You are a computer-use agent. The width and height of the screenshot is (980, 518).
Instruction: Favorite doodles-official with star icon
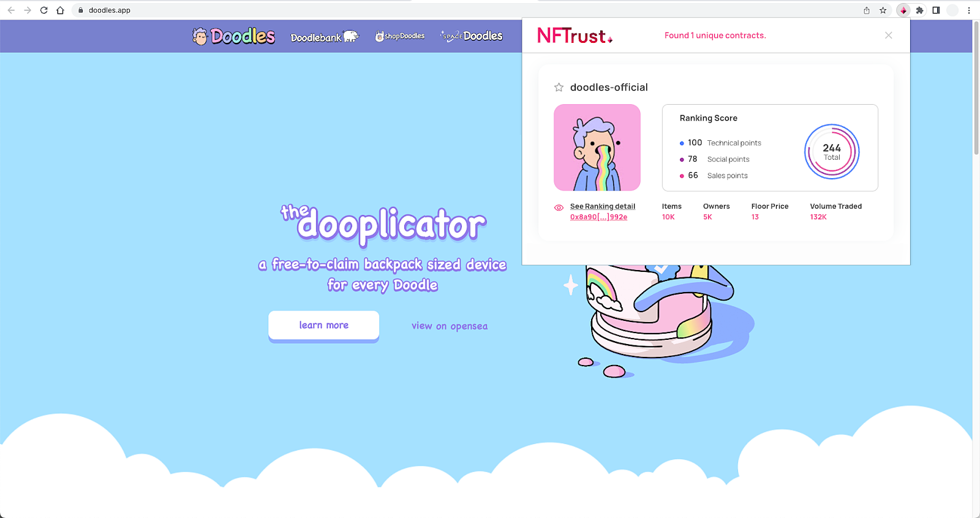pyautogui.click(x=559, y=88)
